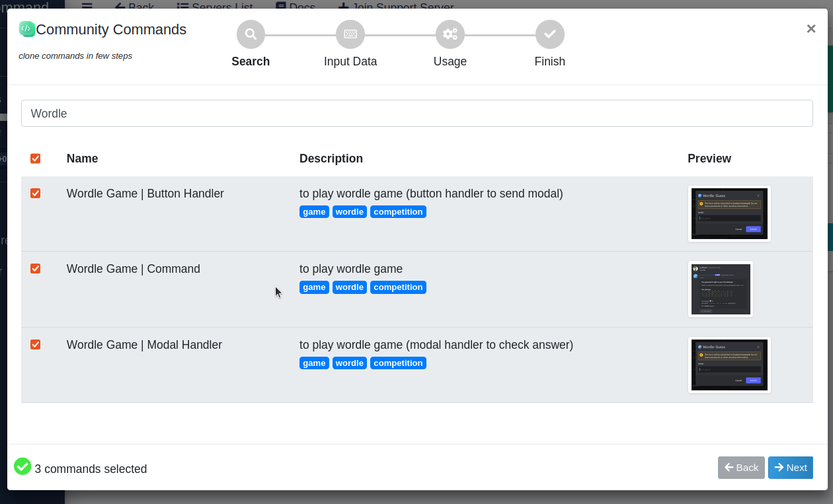Click the Input Data keyboard step icon
Viewport: 833px width, 504px height.
[350, 34]
